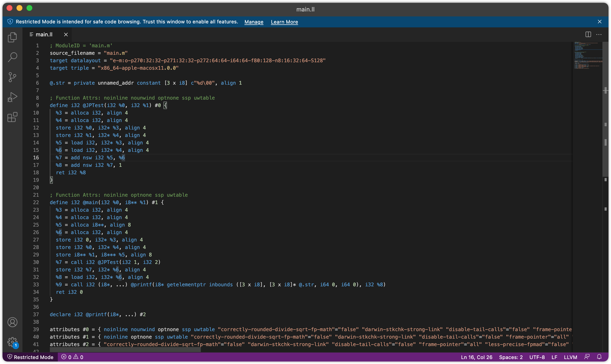Open the Run and Debug view icon
This screenshot has width=611, height=364.
click(12, 97)
